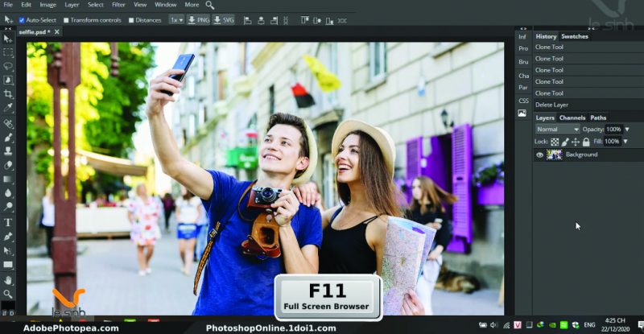Collapse the left toolbar with arrows
Viewport: 644px width, 334px height.
point(8,28)
